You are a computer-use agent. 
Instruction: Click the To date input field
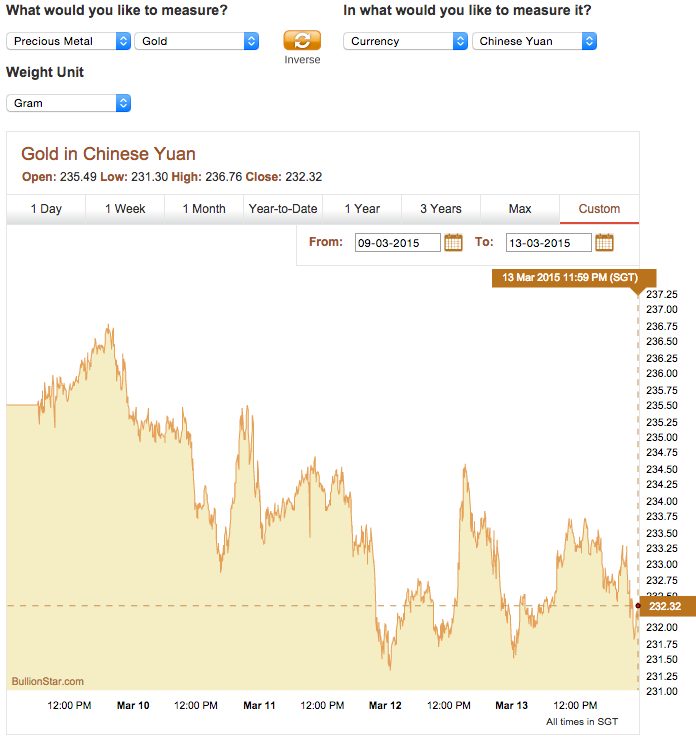click(548, 243)
